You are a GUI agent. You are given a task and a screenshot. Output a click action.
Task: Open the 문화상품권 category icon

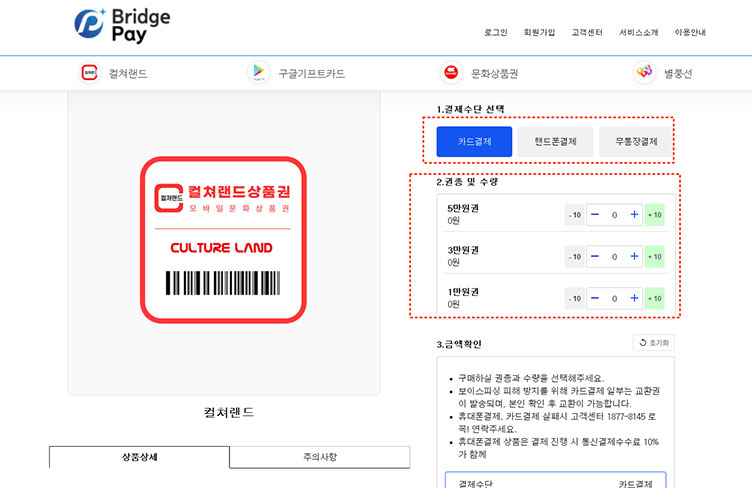pyautogui.click(x=451, y=73)
